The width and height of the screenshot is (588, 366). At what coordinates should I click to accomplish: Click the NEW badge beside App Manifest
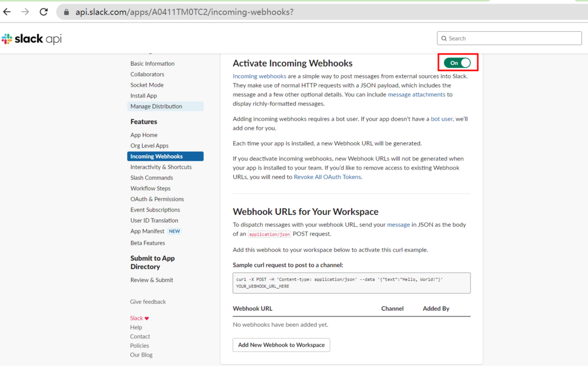[x=175, y=231]
